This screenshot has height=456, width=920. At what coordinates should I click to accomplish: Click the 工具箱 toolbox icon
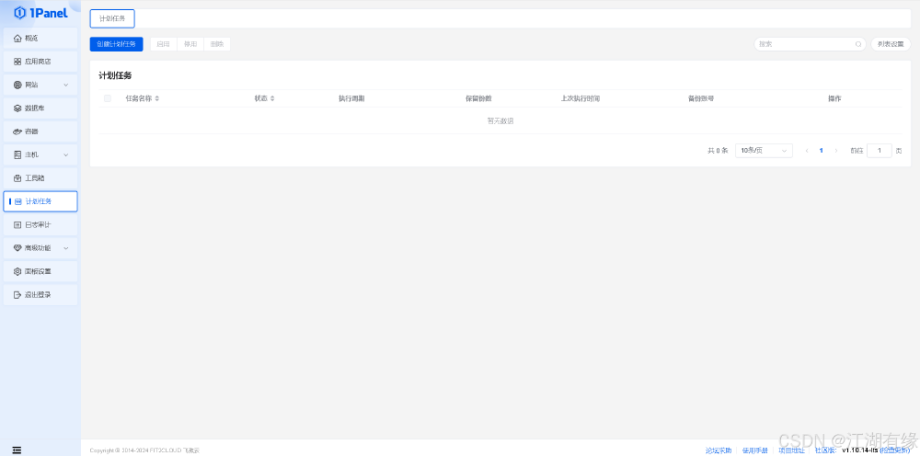click(17, 178)
